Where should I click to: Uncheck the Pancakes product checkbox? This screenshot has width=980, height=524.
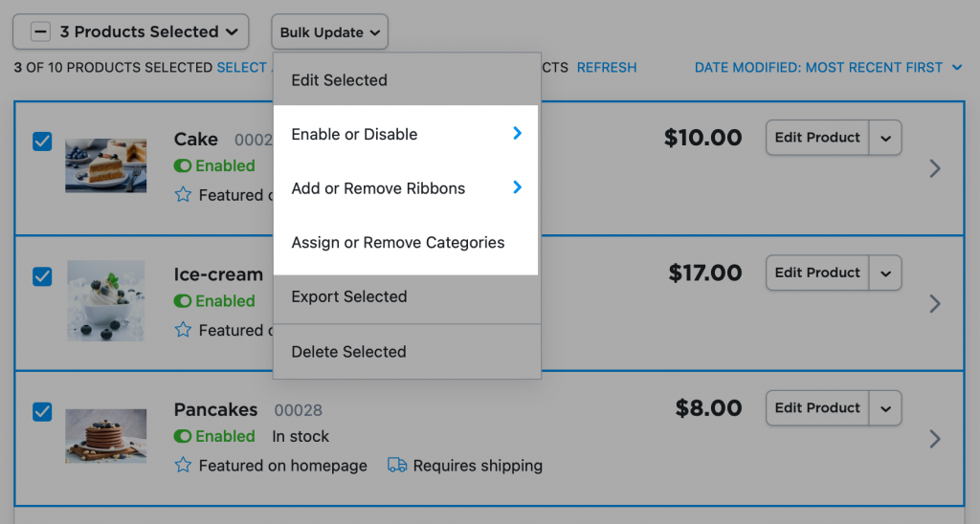(42, 411)
